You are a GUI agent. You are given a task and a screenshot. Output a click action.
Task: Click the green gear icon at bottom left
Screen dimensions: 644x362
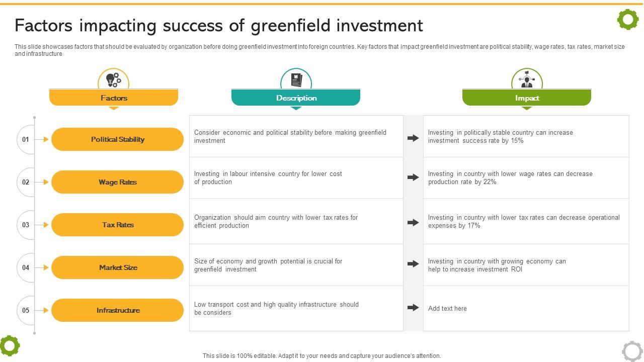[x=10, y=345]
